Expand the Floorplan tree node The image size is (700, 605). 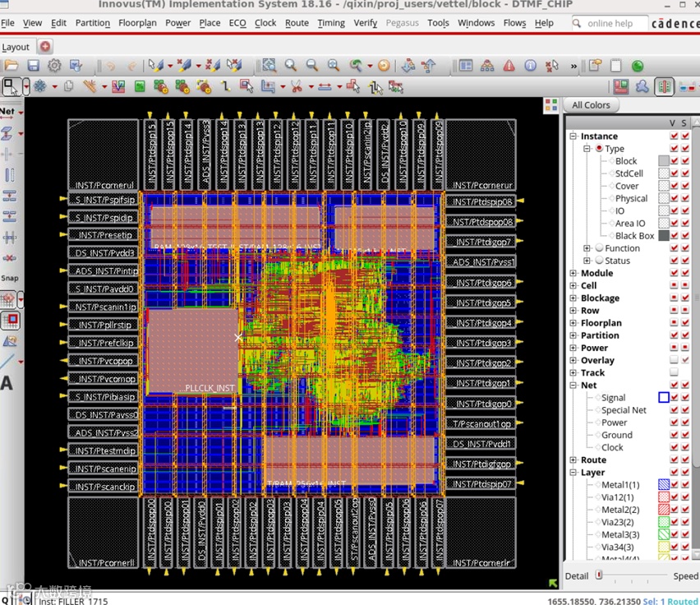pyautogui.click(x=573, y=323)
